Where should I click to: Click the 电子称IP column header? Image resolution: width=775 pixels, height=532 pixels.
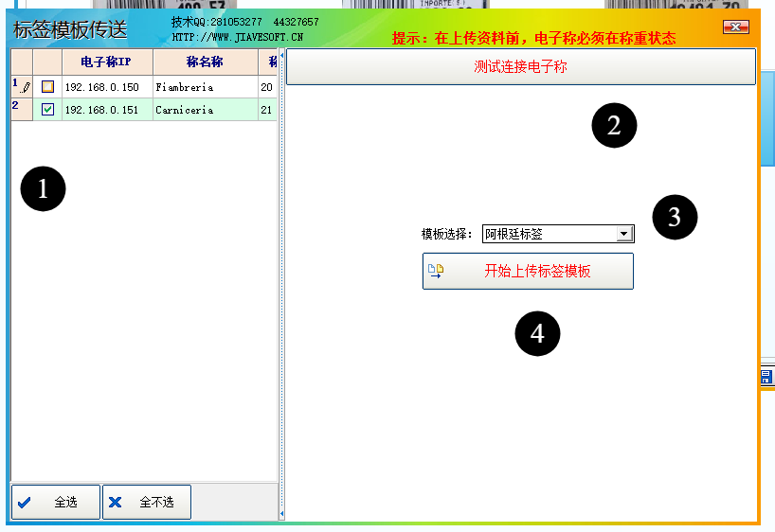point(107,62)
